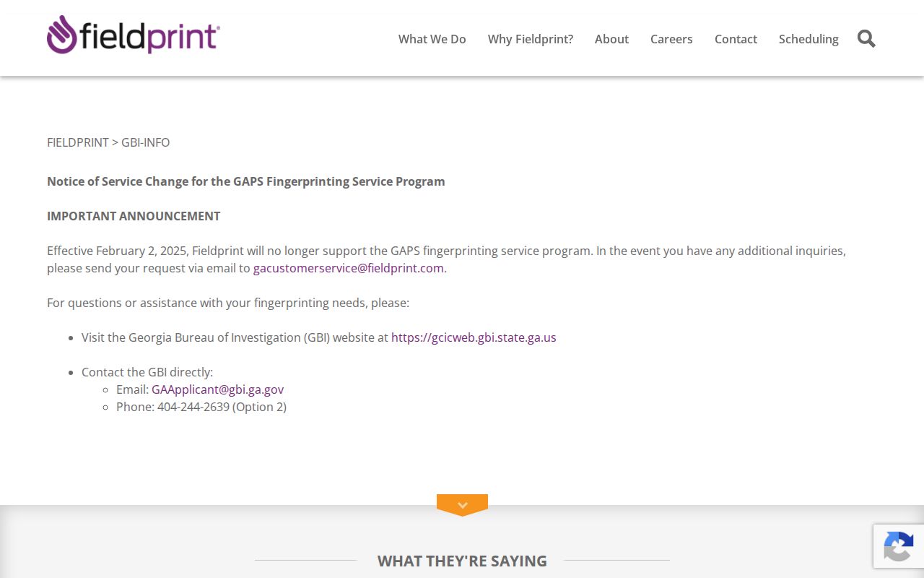The height and width of the screenshot is (578, 924).
Task: Click 'For questions or assistance' paragraph
Action: point(228,303)
